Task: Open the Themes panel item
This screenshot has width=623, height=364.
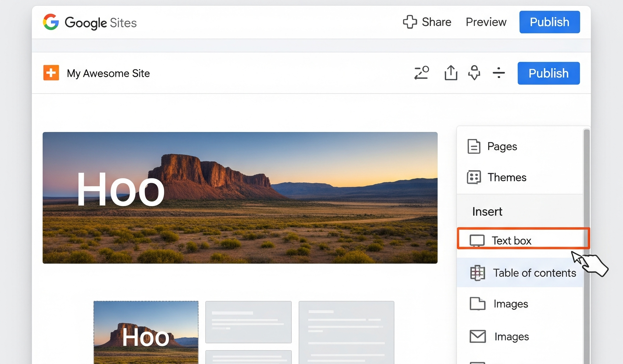Action: [506, 177]
